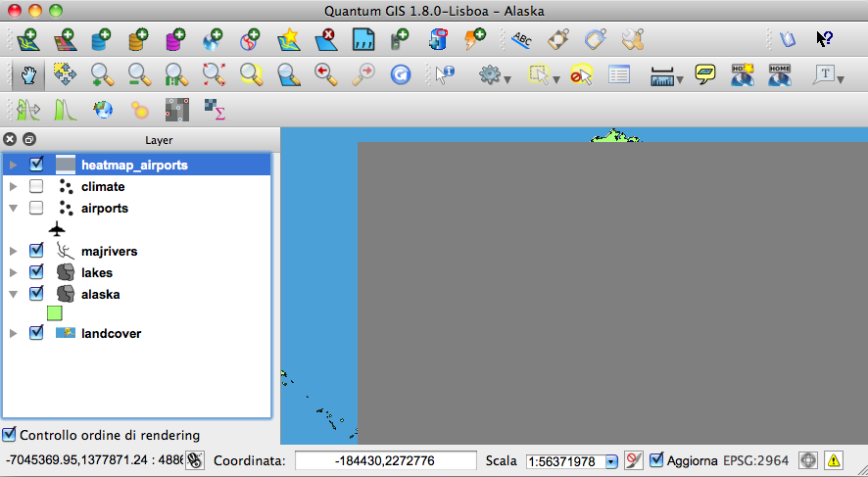Screen dimensions: 868x477
Task: Collapse the alaska layer
Action: coord(14,295)
